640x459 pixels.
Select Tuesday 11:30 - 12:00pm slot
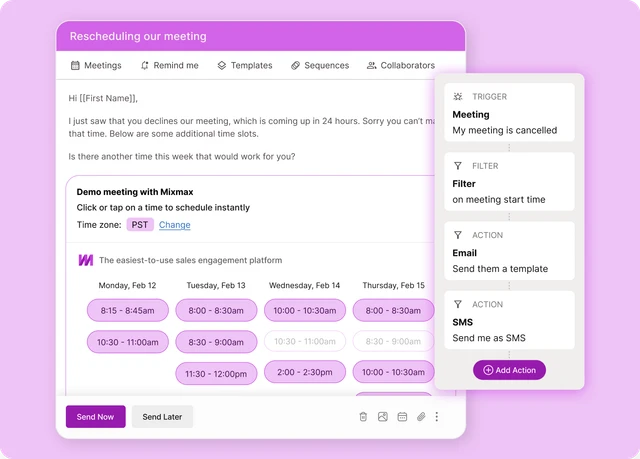coord(216,374)
